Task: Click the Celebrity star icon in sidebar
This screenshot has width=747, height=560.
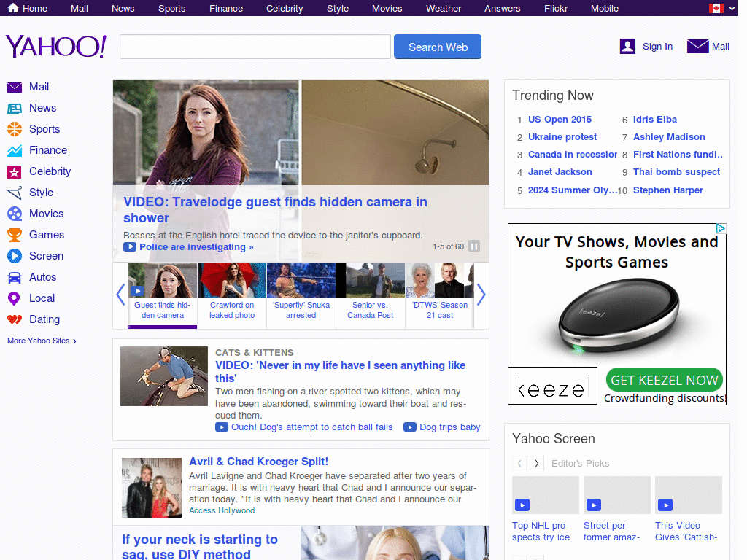Action: pyautogui.click(x=15, y=171)
